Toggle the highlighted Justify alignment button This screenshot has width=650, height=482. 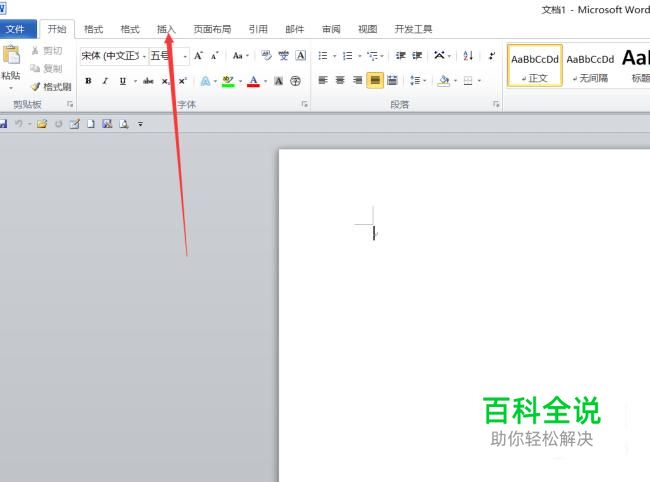pos(375,80)
